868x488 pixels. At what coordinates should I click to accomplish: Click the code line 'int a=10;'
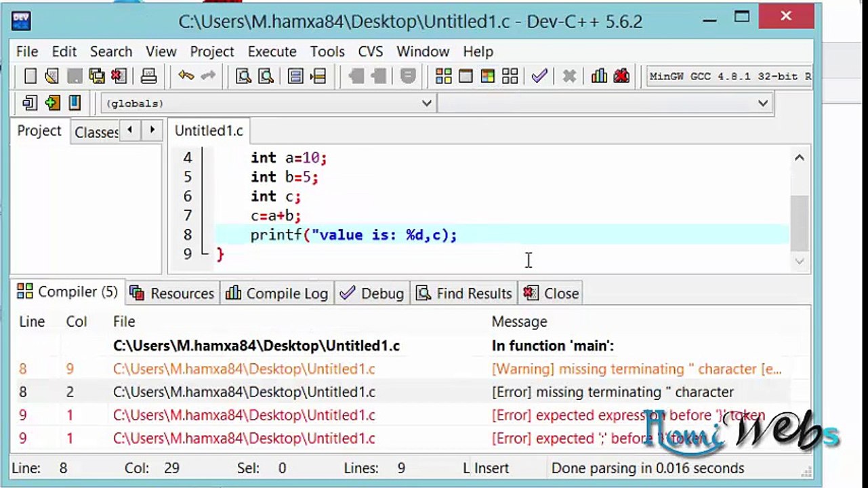tap(289, 158)
